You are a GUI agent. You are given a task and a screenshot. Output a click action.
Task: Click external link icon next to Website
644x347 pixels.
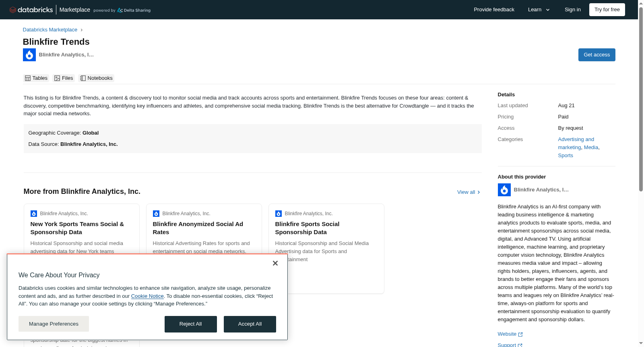pyautogui.click(x=520, y=335)
